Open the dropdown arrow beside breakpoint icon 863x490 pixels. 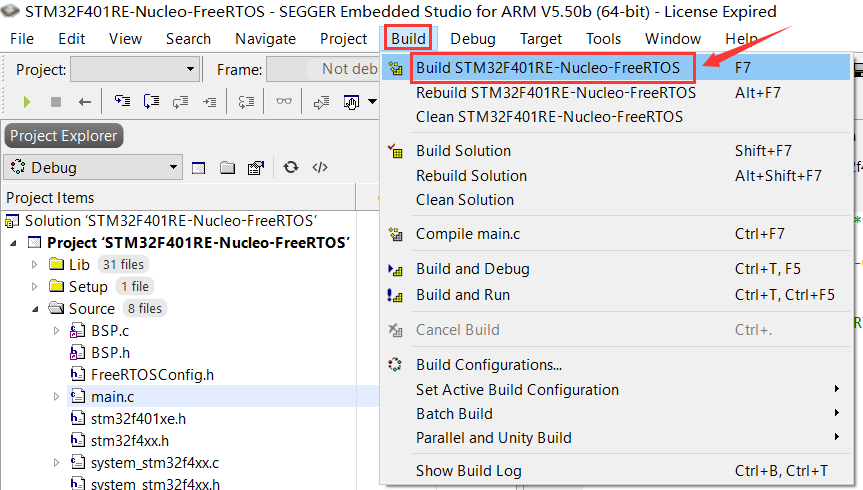click(x=373, y=101)
